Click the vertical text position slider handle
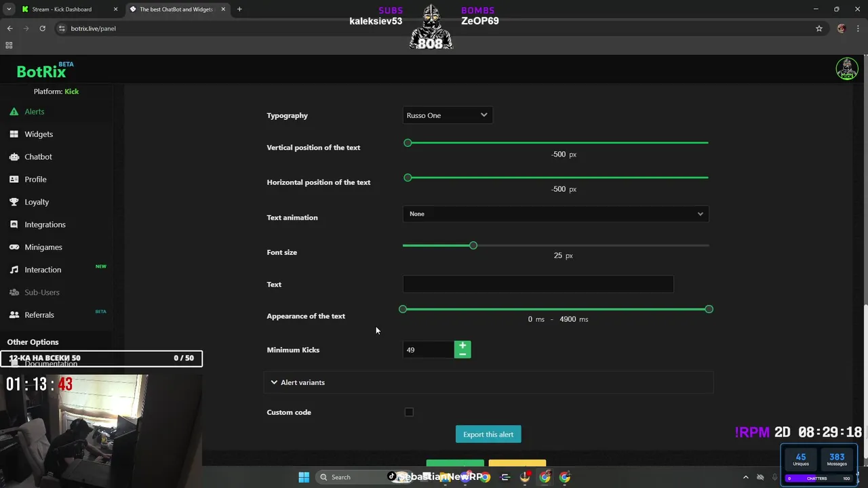 pos(408,143)
